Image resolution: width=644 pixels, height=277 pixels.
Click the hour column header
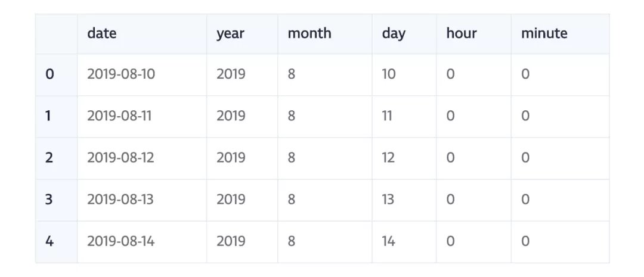(x=462, y=33)
